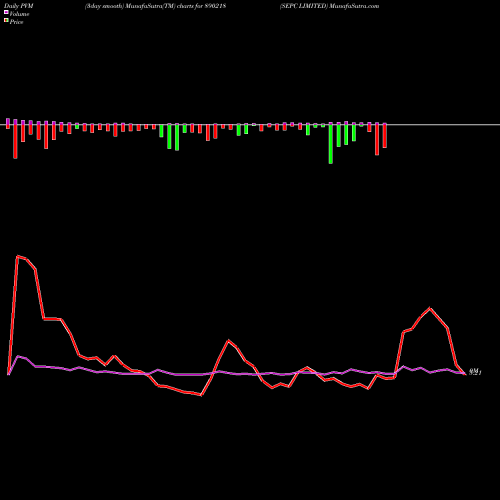Image resolution: width=500 pixels, height=500 pixels.
Task: Select the Price legend label
Action: click(16, 22)
